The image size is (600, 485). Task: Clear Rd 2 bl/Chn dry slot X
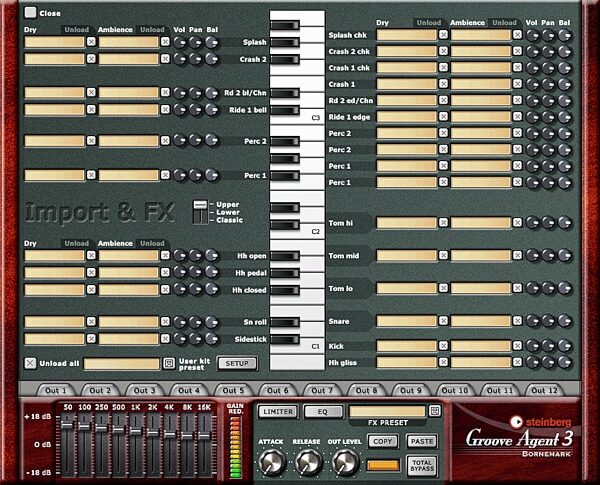(x=91, y=92)
